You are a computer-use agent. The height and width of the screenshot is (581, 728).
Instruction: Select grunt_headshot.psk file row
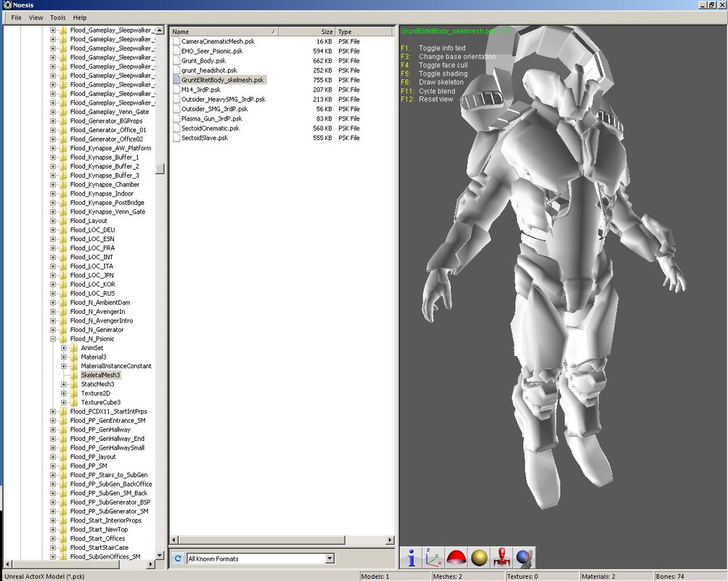(209, 70)
